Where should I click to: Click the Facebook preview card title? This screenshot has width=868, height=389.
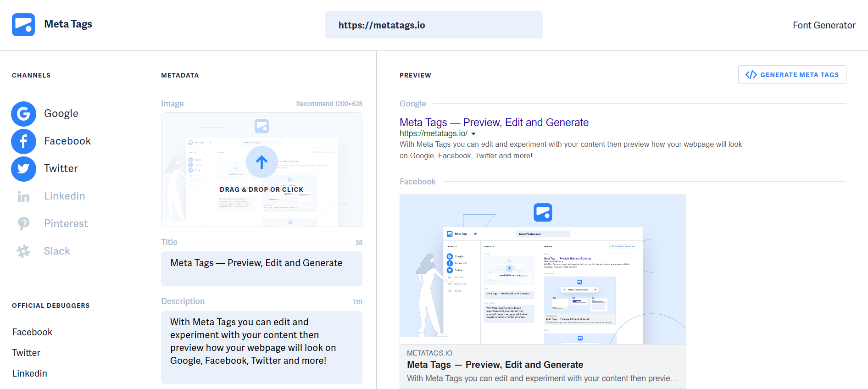[x=495, y=365]
